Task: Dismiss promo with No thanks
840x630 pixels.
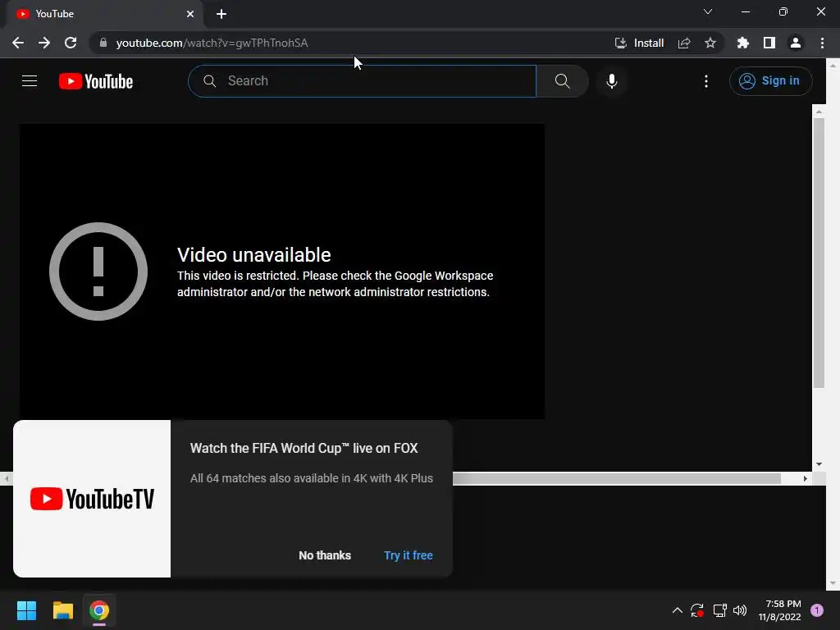Action: click(325, 555)
